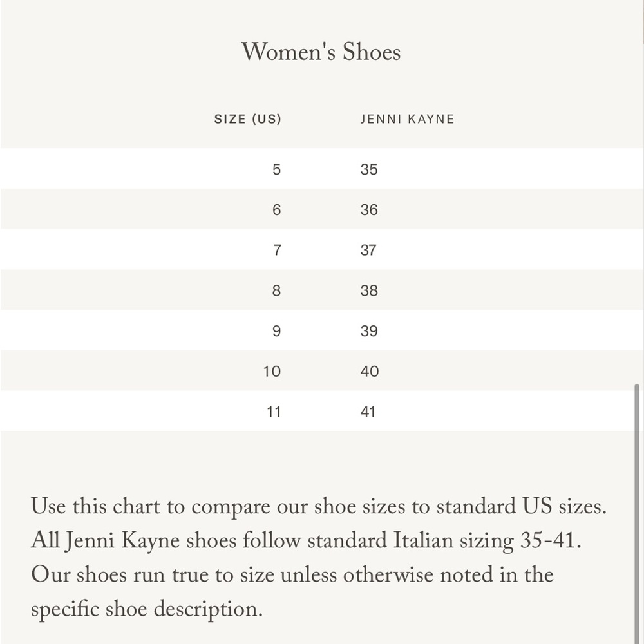Click the 'Use this chart to compare' sentence

[319, 506]
